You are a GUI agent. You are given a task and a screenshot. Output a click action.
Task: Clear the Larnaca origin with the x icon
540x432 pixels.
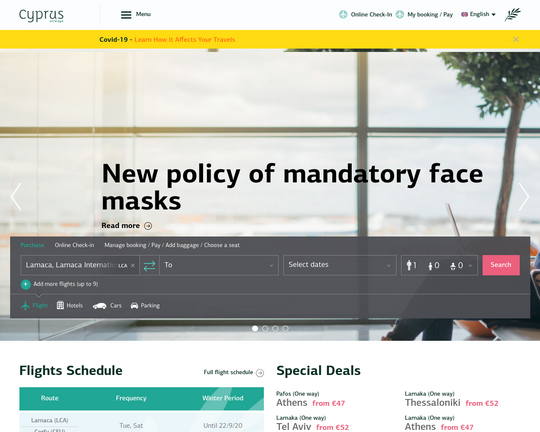click(133, 266)
